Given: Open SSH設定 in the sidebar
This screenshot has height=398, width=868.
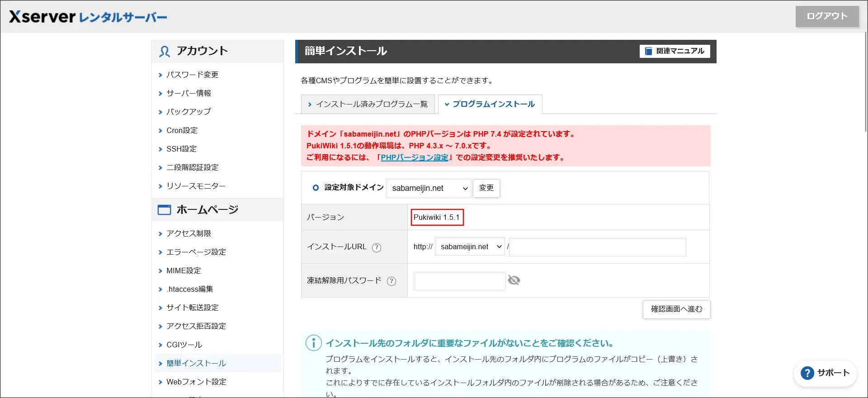Looking at the screenshot, I should 181,149.
